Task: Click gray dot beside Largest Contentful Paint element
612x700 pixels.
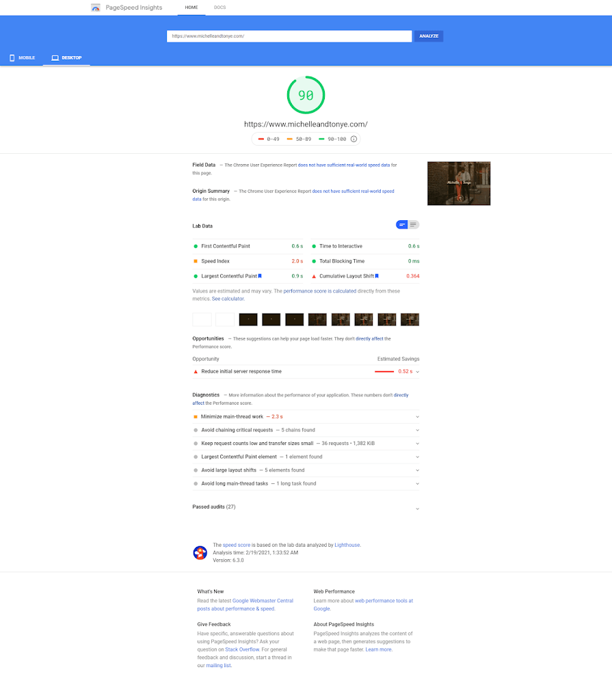Action: pyautogui.click(x=195, y=457)
